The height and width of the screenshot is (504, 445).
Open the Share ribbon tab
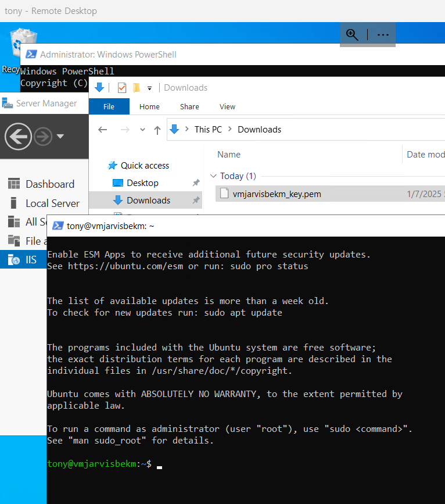(189, 107)
